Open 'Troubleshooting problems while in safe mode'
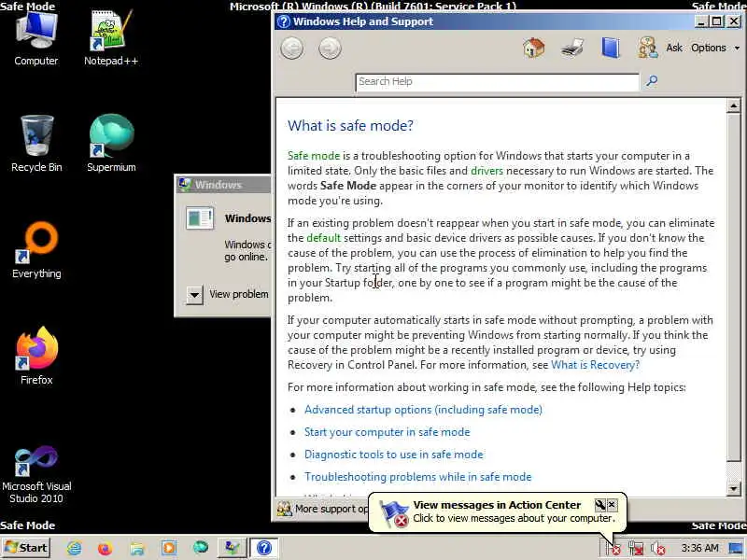 (x=417, y=477)
